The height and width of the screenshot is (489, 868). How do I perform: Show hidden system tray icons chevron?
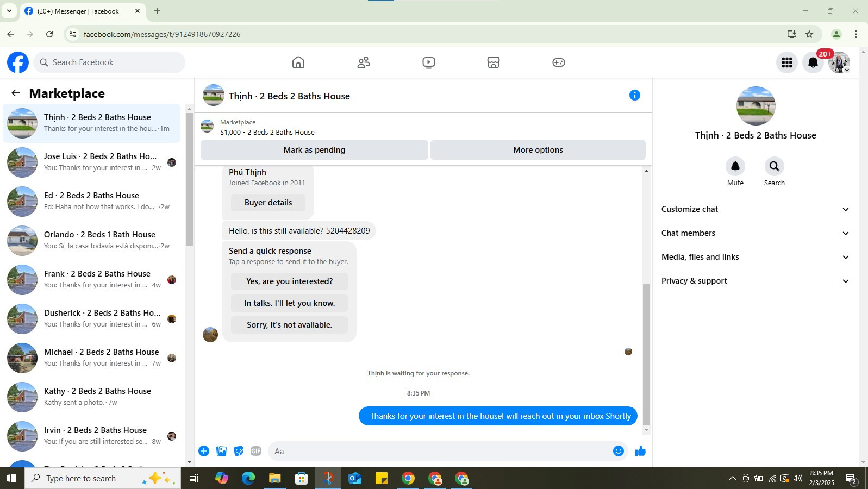tap(732, 478)
